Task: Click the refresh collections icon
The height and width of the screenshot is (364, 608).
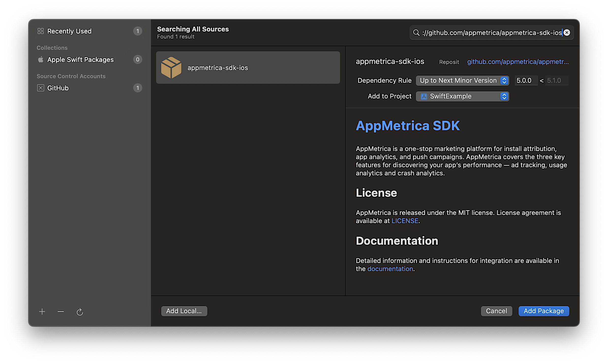Action: click(x=80, y=312)
